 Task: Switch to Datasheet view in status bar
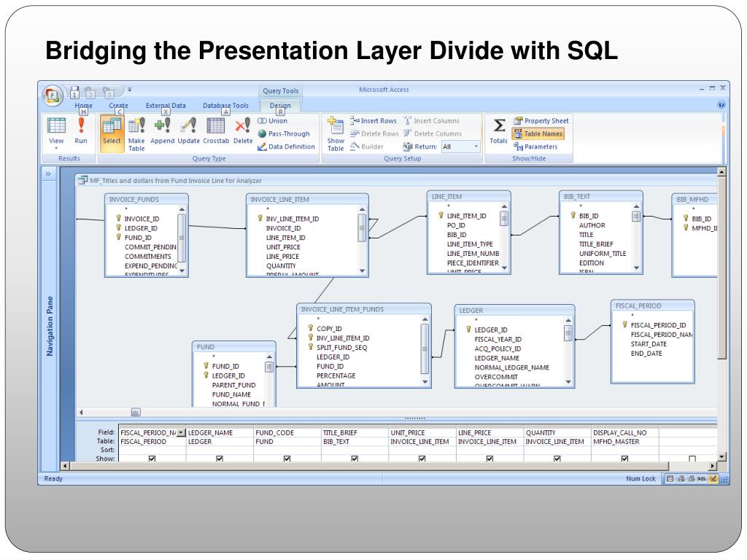[x=670, y=478]
